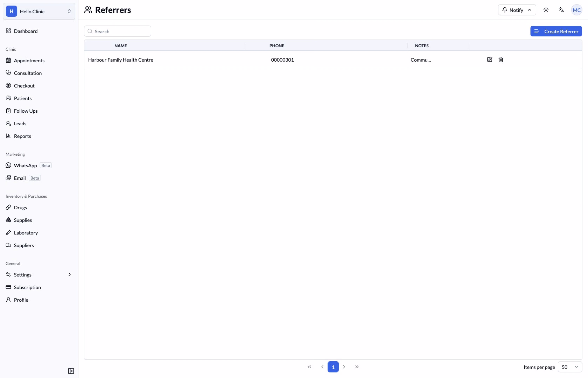Go to previous page arrow
Image resolution: width=588 pixels, height=378 pixels.
pos(322,367)
